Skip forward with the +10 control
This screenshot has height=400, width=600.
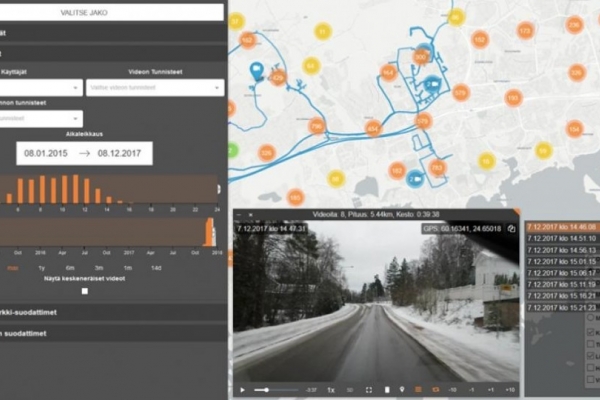[x=510, y=389]
